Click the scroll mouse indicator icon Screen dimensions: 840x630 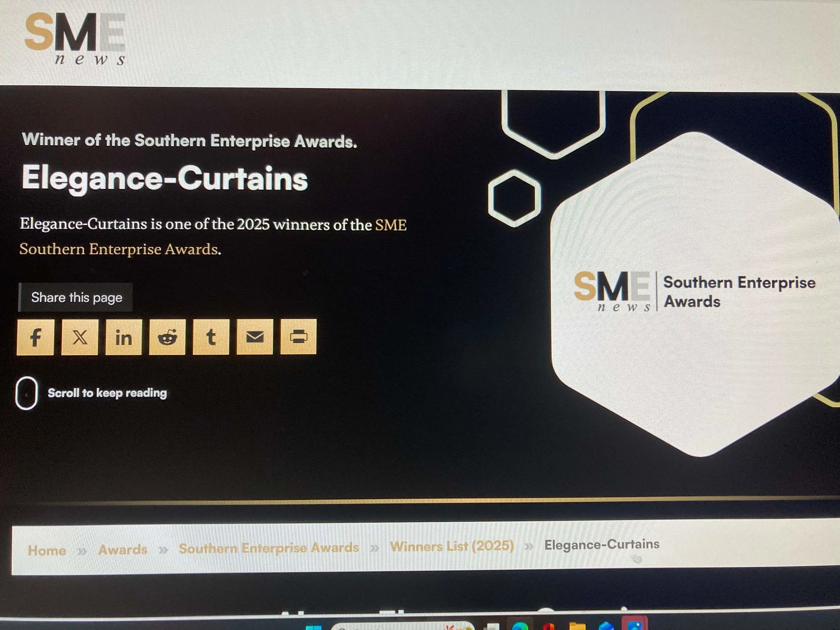point(26,393)
